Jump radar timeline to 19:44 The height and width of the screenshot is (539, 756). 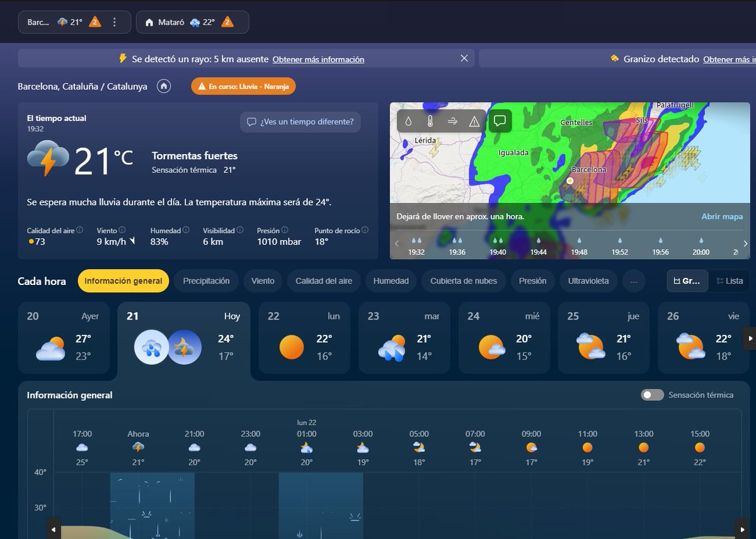click(538, 246)
